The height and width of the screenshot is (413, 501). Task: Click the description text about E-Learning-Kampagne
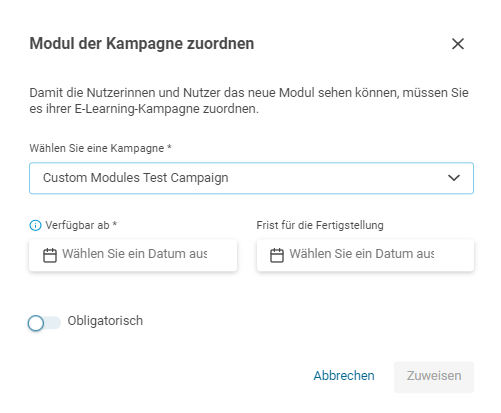pos(249,101)
